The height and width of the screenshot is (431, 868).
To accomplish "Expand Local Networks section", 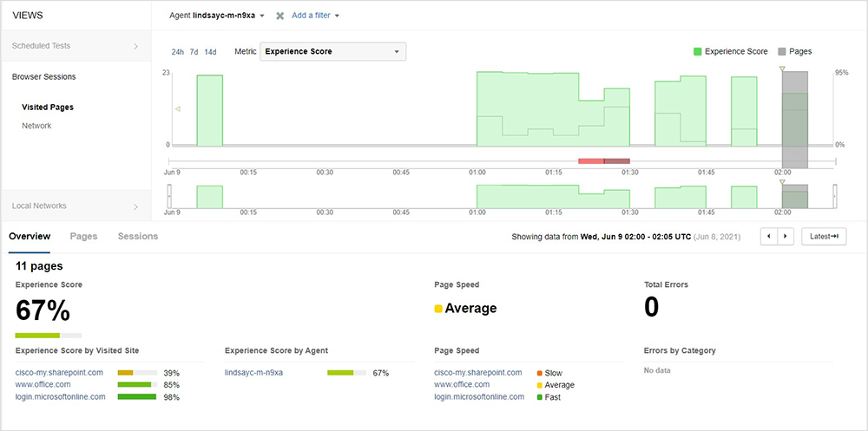I will [x=75, y=206].
